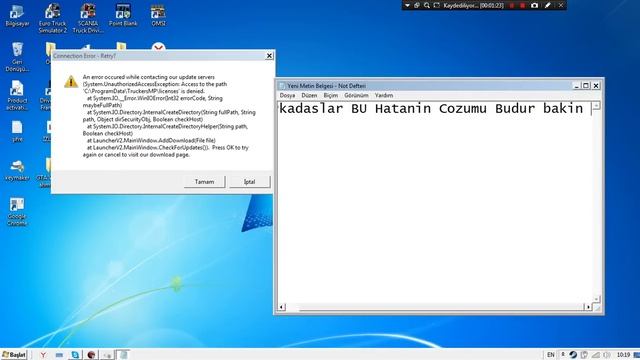This screenshot has width=640, height=360.
Task: Close the Connection Error dialog
Action: point(269,56)
